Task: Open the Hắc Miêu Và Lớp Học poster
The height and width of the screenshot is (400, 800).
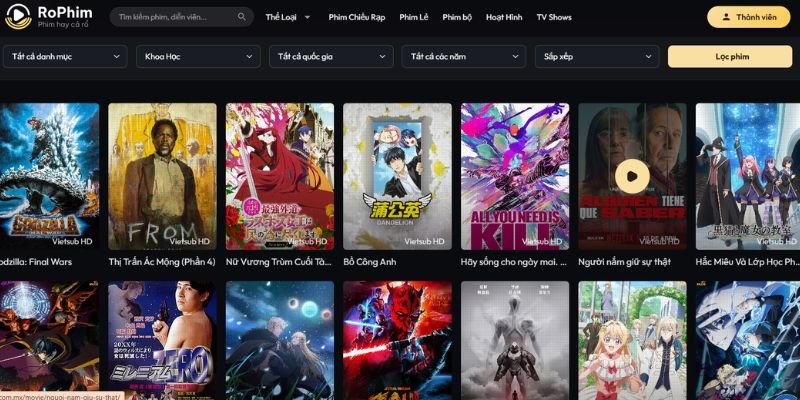Action: (x=748, y=177)
